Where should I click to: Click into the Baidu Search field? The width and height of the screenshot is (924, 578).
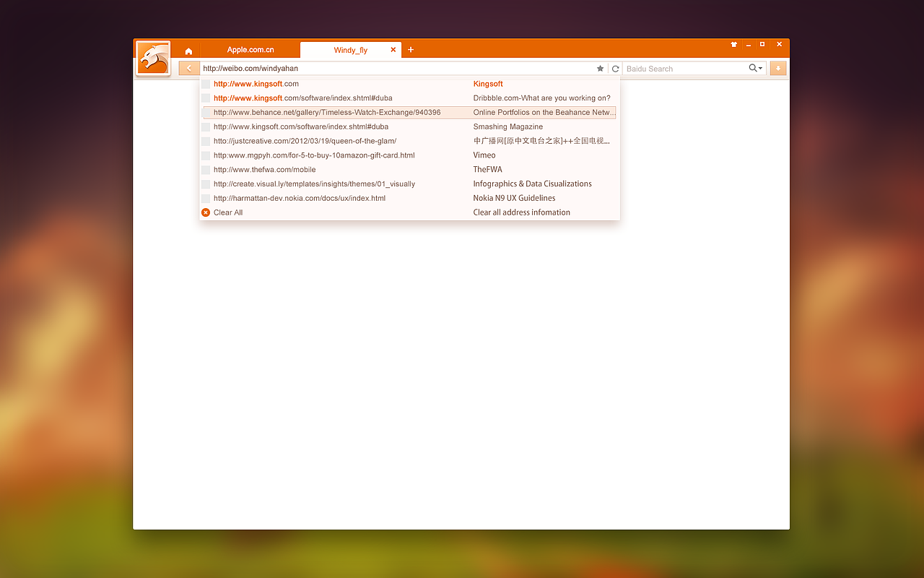[686, 69]
